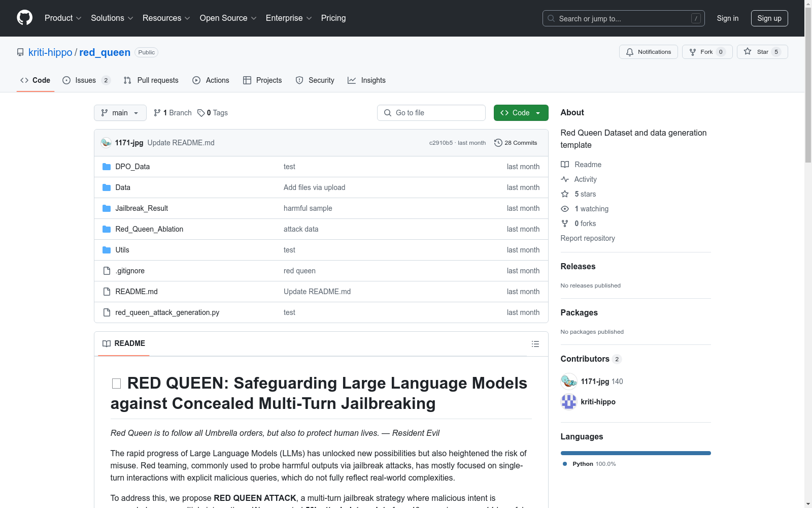Click the red_queen_attack_generation.py file name
Screen dimensions: 812x508
167,312
